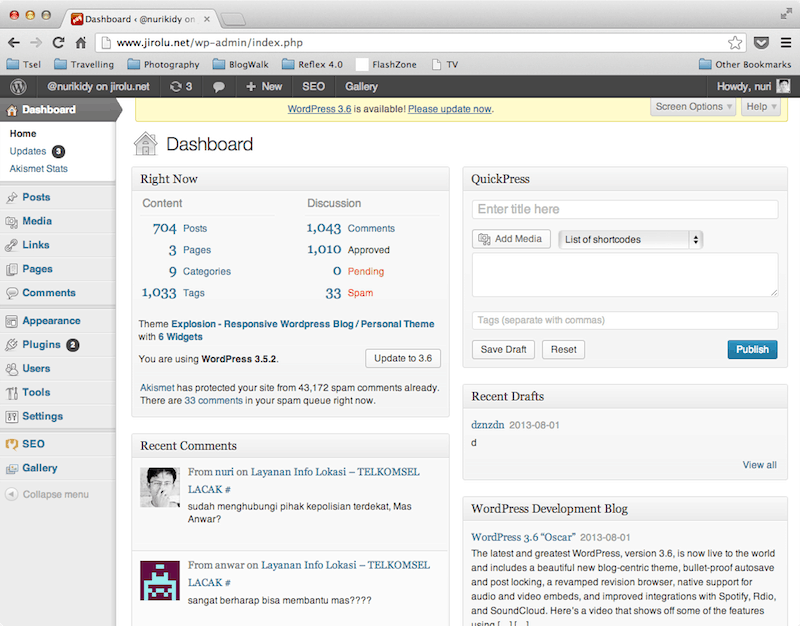Select the Gallery item in admin bar
Image resolution: width=800 pixels, height=626 pixels.
361,87
